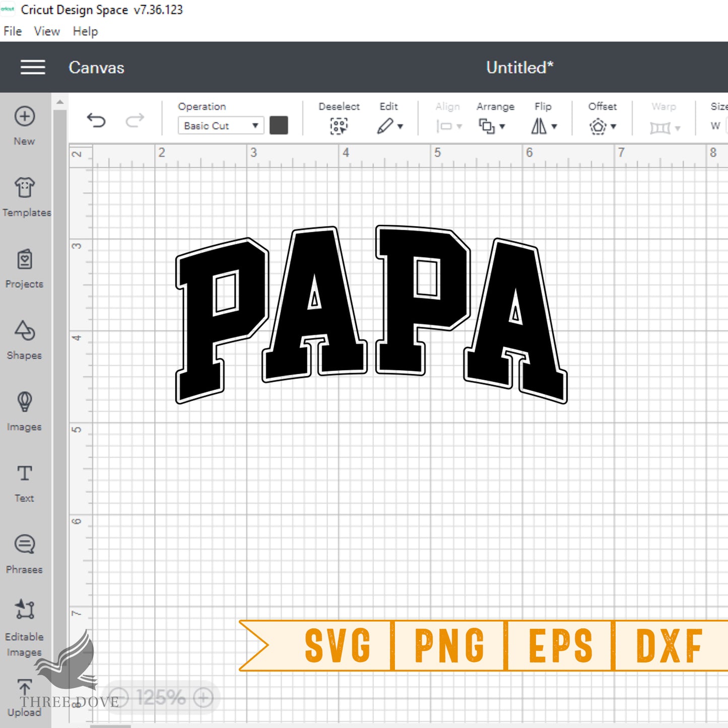Open the hamburger main menu

(33, 68)
